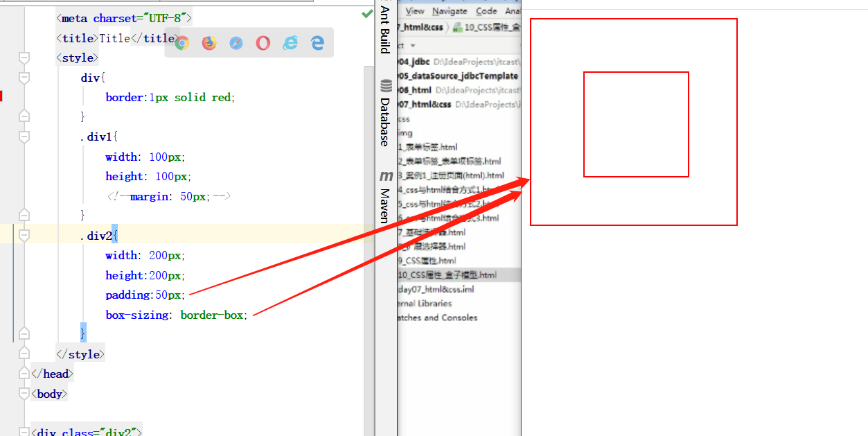
Task: Click the meta charset UTF-8 line
Action: tap(124, 18)
